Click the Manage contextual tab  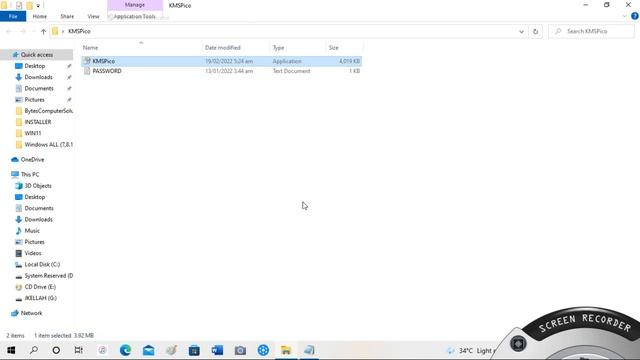coord(135,5)
